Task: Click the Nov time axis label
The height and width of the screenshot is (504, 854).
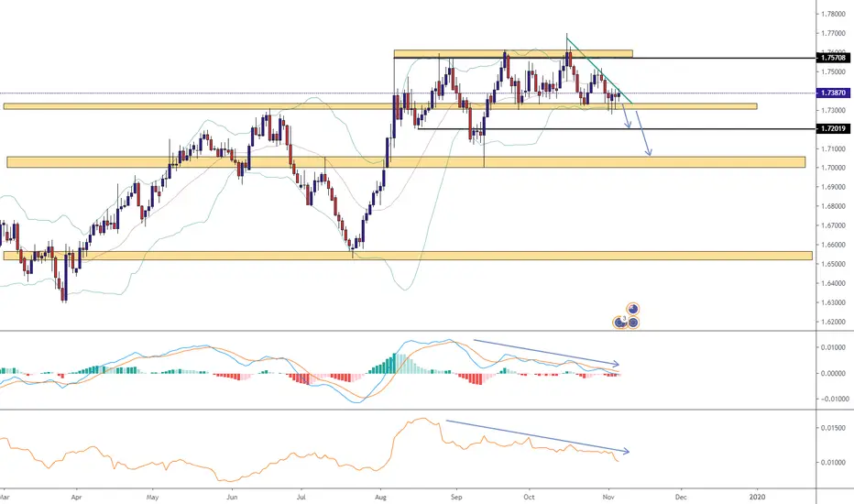Action: (x=609, y=497)
